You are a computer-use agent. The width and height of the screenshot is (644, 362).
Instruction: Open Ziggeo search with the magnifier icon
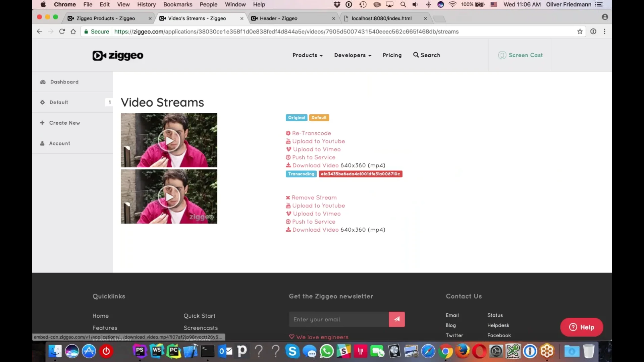(416, 55)
